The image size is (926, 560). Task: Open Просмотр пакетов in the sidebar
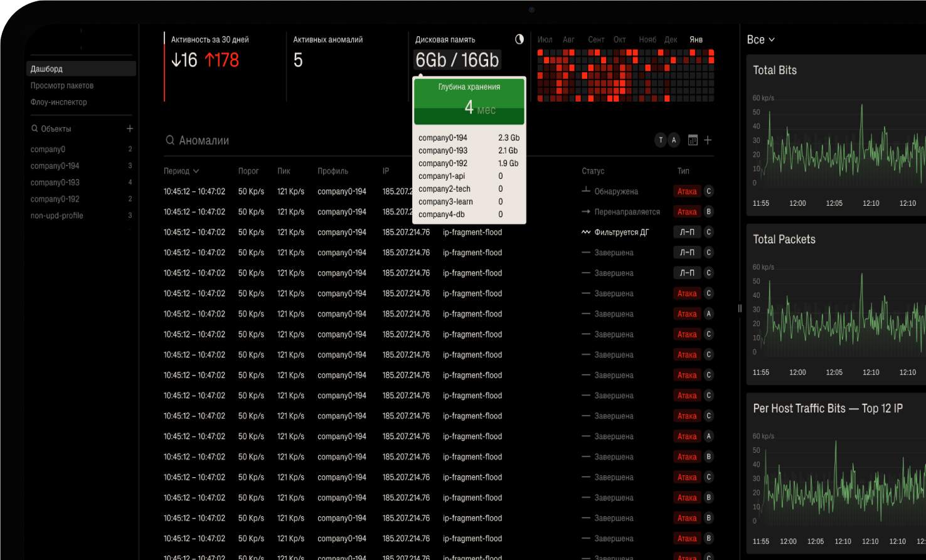62,85
